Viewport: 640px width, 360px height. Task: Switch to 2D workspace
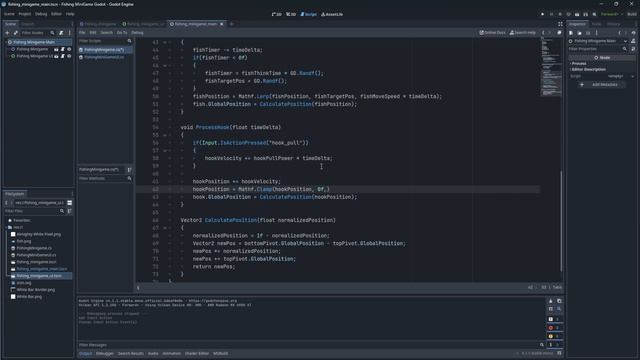[276, 14]
